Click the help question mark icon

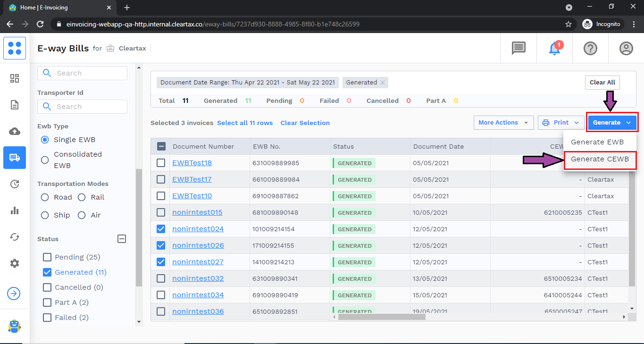click(x=590, y=49)
